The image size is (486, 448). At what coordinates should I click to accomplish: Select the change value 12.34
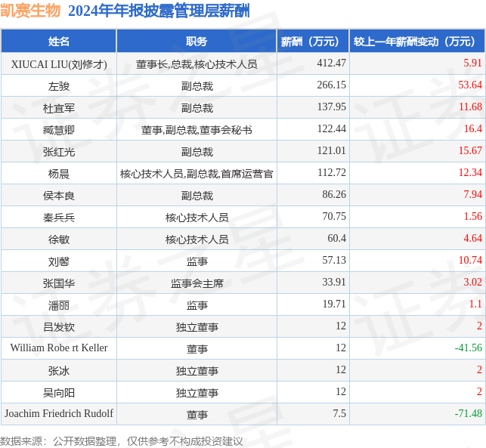pyautogui.click(x=470, y=172)
